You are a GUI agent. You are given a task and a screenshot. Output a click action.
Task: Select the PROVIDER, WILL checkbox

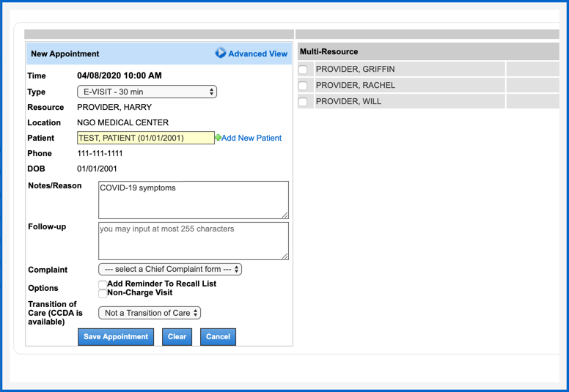pyautogui.click(x=303, y=102)
